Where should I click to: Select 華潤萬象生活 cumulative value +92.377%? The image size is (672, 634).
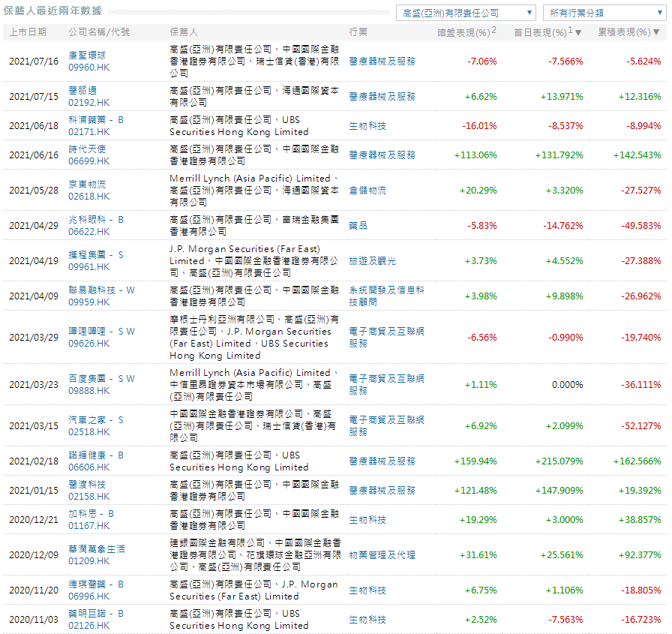640,555
